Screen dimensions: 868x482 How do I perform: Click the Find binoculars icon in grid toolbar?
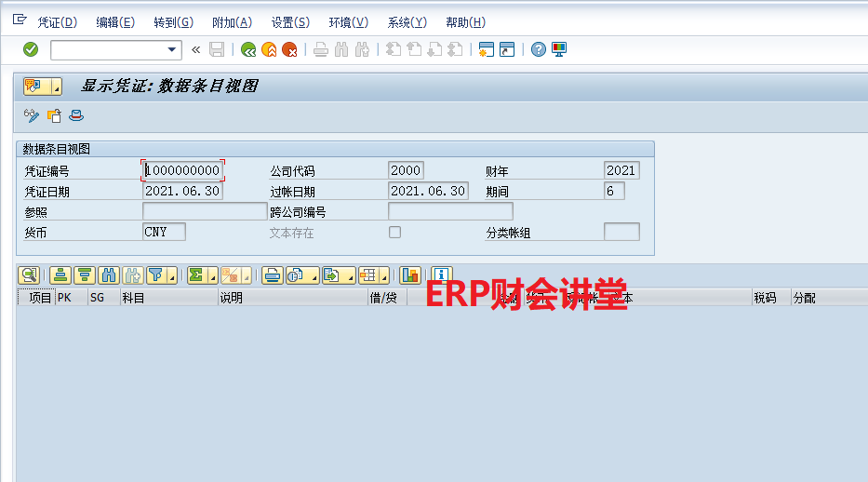click(x=109, y=274)
